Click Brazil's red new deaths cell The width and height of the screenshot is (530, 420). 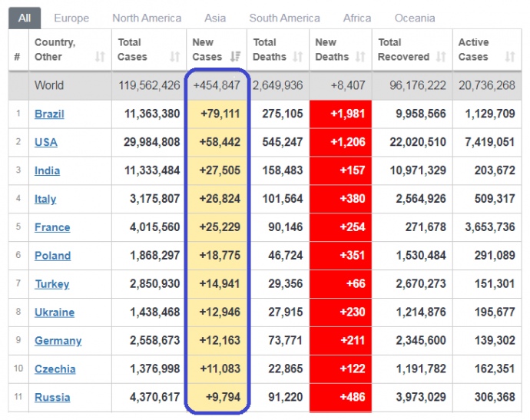coord(340,114)
